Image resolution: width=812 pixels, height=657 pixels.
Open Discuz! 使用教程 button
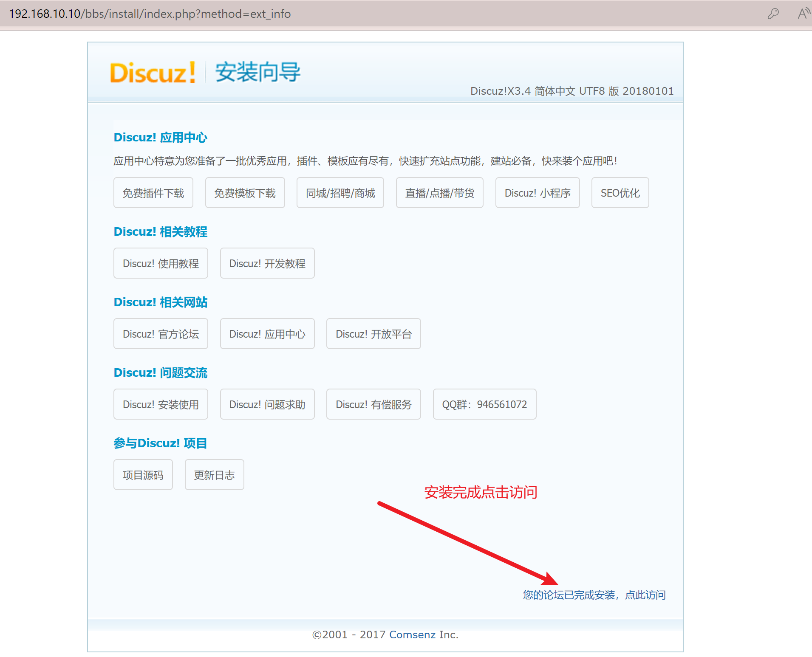tap(161, 263)
